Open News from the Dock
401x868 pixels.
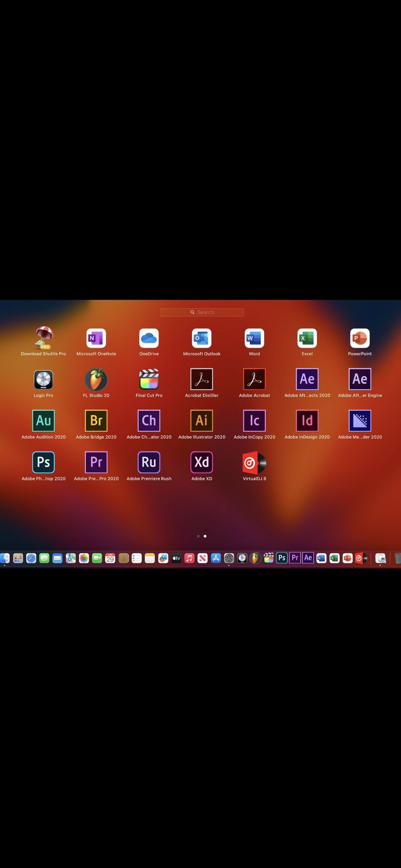(203, 558)
